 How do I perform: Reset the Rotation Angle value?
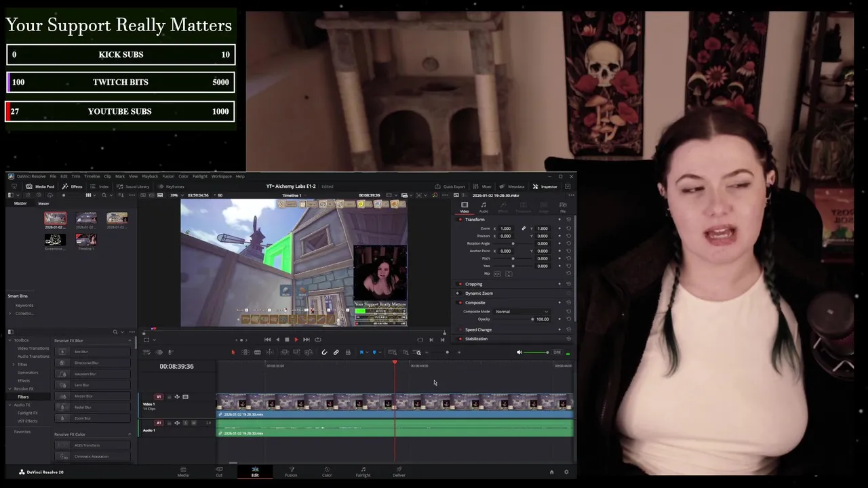(x=568, y=243)
